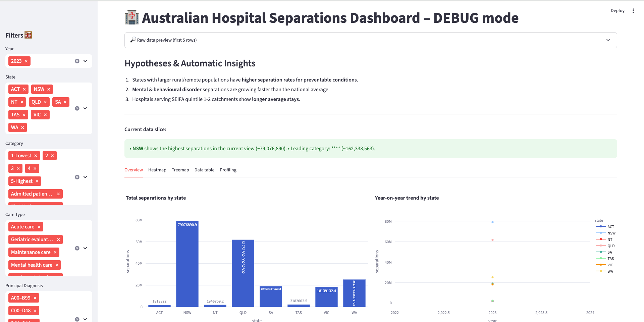The width and height of the screenshot is (644, 322).
Task: Switch to the Profiling tab
Action: pyautogui.click(x=228, y=170)
